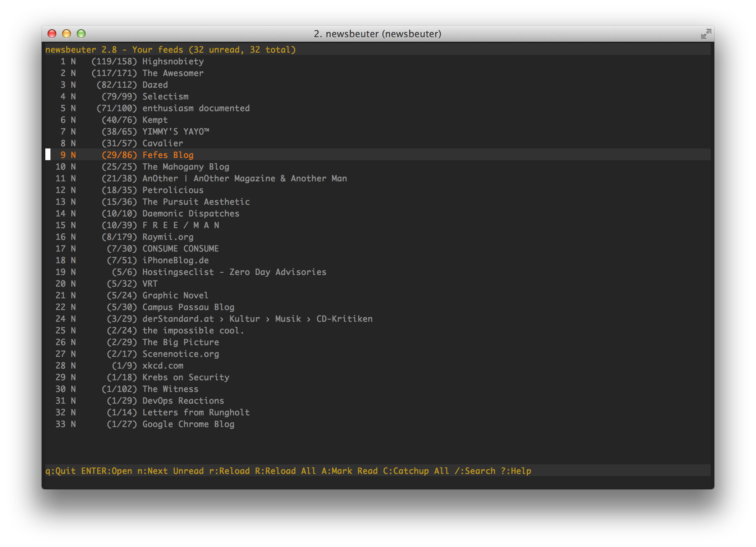Click the red close window button

click(52, 34)
